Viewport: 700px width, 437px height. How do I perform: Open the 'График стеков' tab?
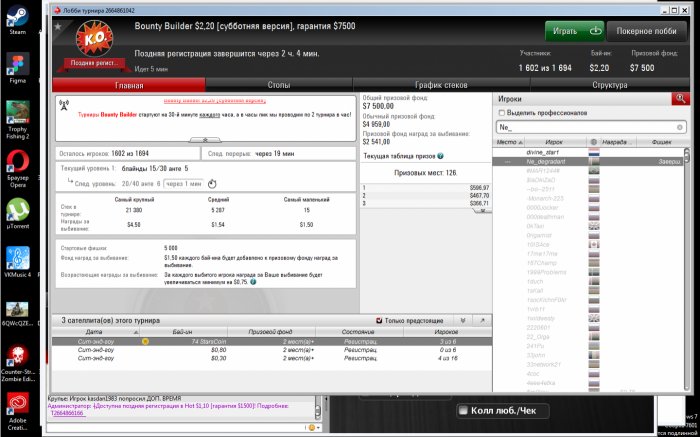point(441,85)
